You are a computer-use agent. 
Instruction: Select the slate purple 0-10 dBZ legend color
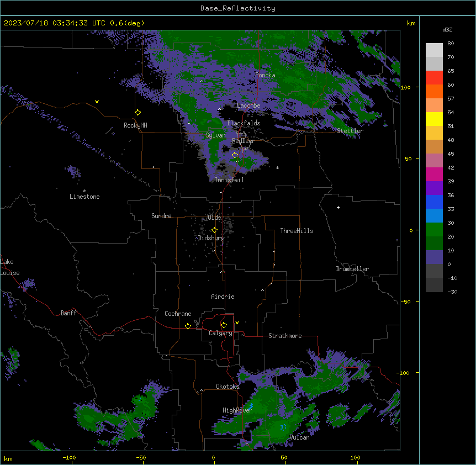[x=434, y=257]
